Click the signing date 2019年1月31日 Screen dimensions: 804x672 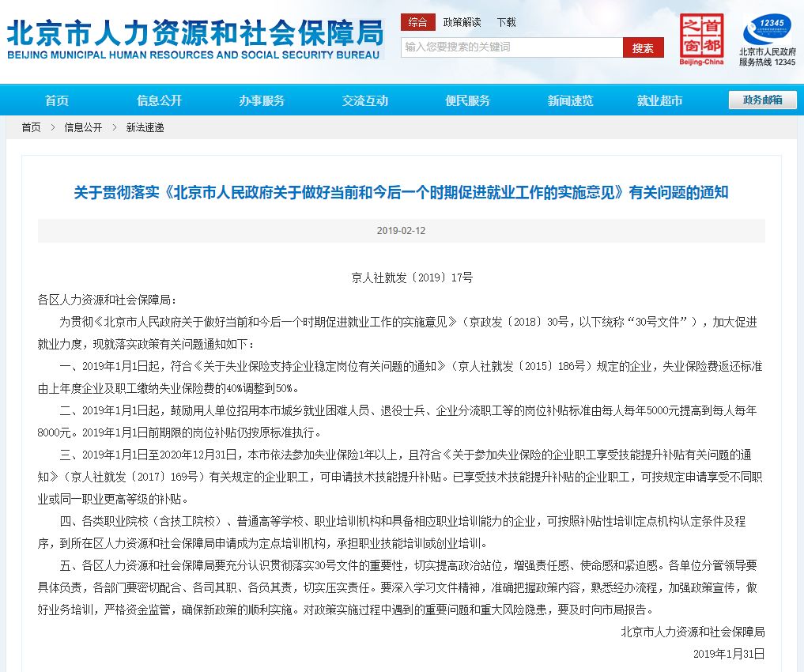pos(729,654)
